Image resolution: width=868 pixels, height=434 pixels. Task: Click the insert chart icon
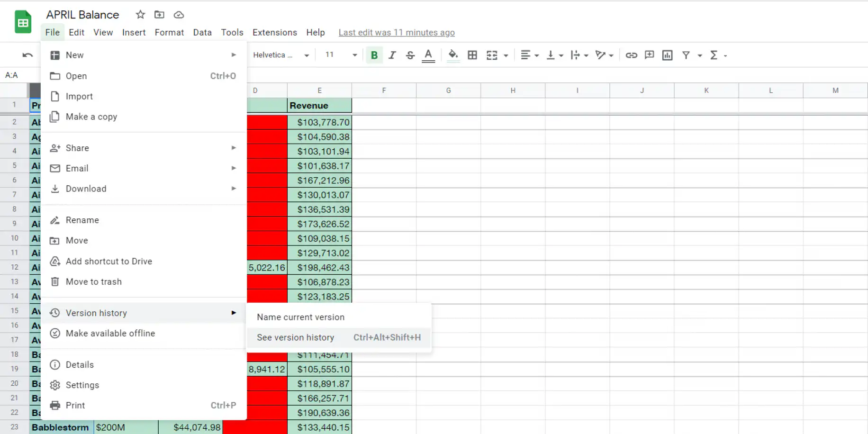click(x=668, y=55)
